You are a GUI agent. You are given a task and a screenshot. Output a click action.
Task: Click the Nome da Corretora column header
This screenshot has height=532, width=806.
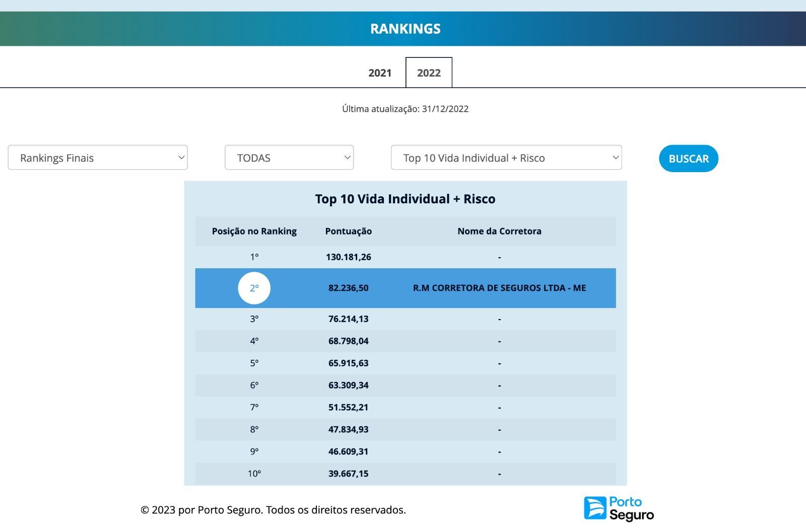(499, 232)
